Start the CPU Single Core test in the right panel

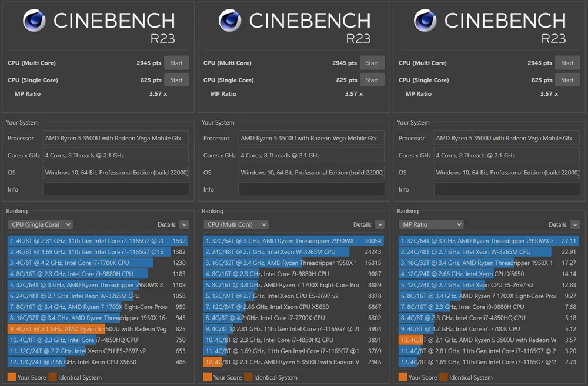pyautogui.click(x=567, y=80)
